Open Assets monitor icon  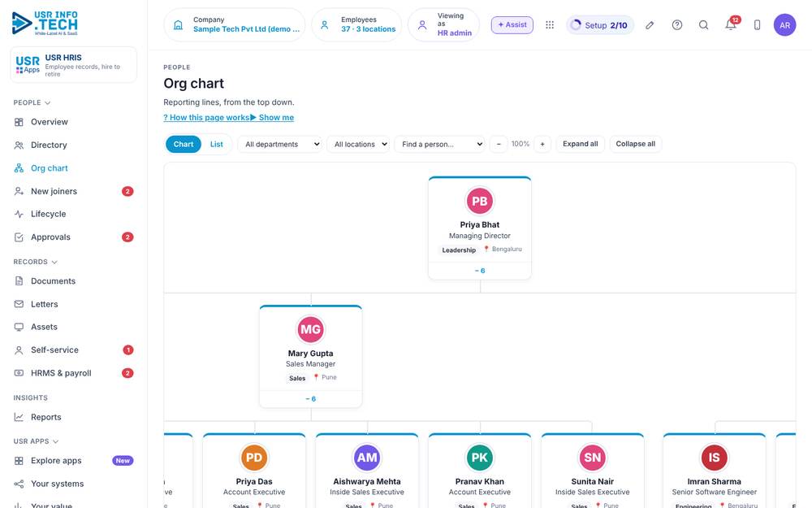point(19,327)
